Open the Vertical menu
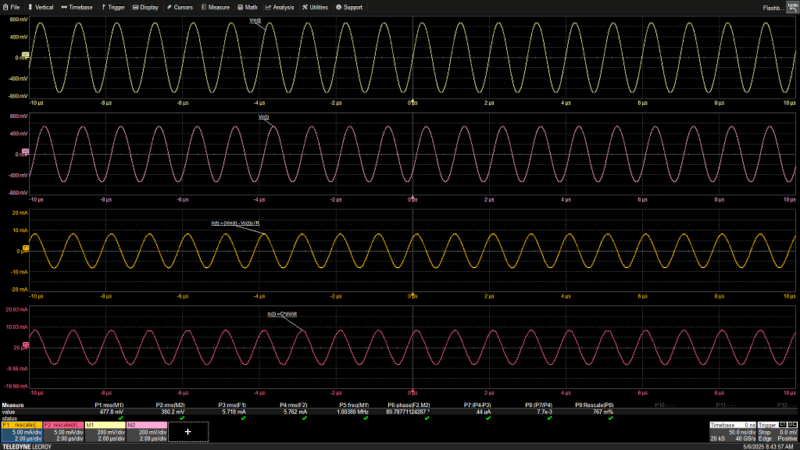800x450 pixels. [42, 7]
